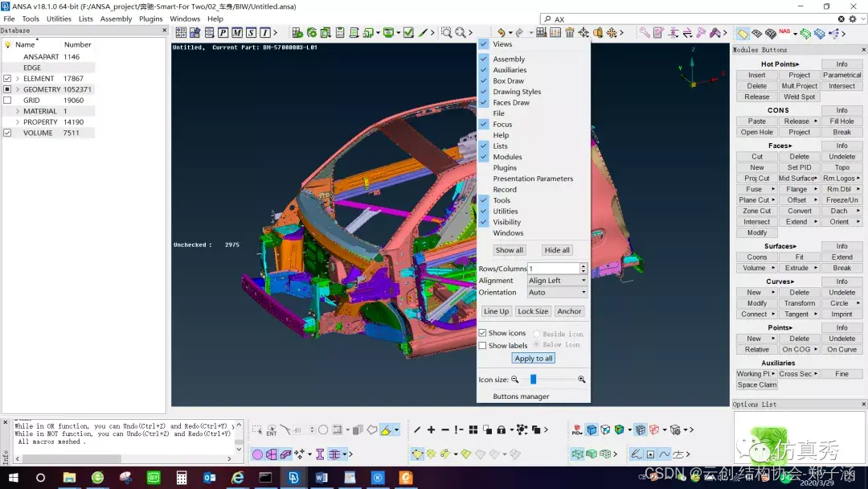The image size is (868, 489).
Task: Enable Show labels checkbox
Action: click(x=483, y=346)
